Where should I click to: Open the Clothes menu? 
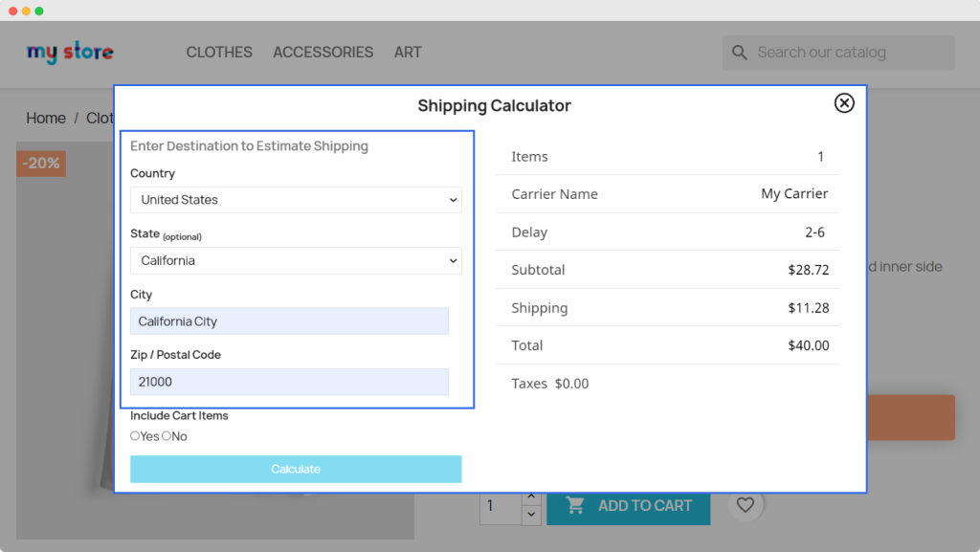pos(219,53)
